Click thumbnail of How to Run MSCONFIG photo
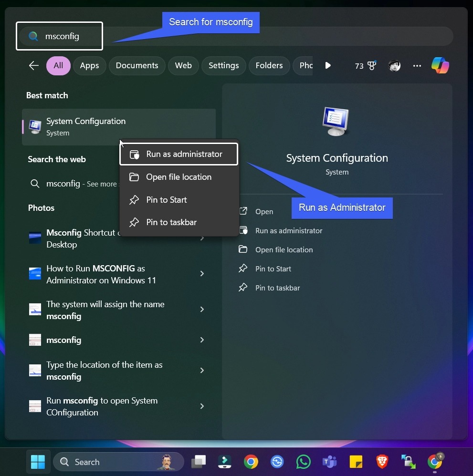This screenshot has width=473, height=476. (x=35, y=273)
